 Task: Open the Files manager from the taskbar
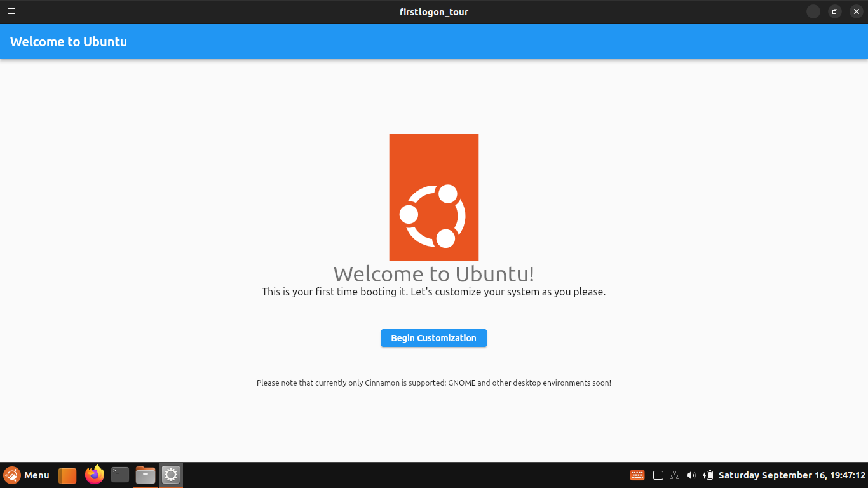[146, 475]
